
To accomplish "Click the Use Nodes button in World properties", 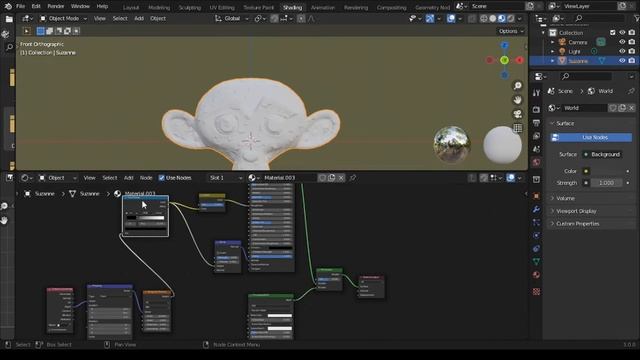I will (x=591, y=138).
